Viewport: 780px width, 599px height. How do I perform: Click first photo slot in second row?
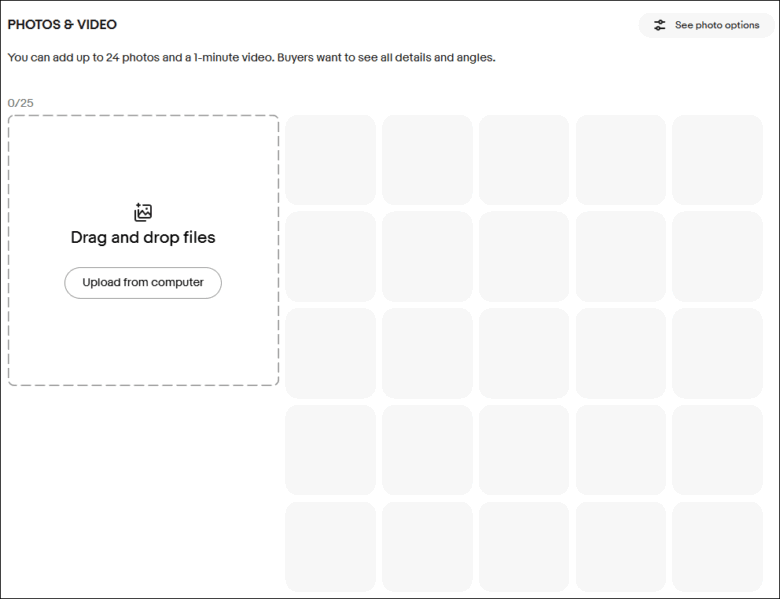pos(330,256)
